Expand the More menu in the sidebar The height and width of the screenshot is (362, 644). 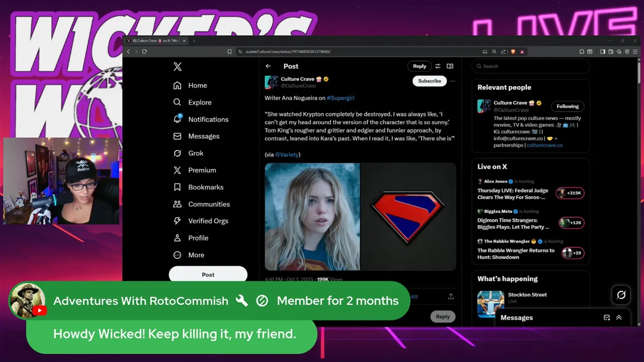[189, 255]
